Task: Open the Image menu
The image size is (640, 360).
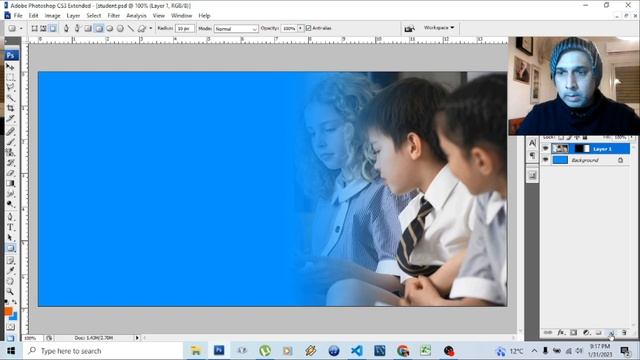Action: 52,16
